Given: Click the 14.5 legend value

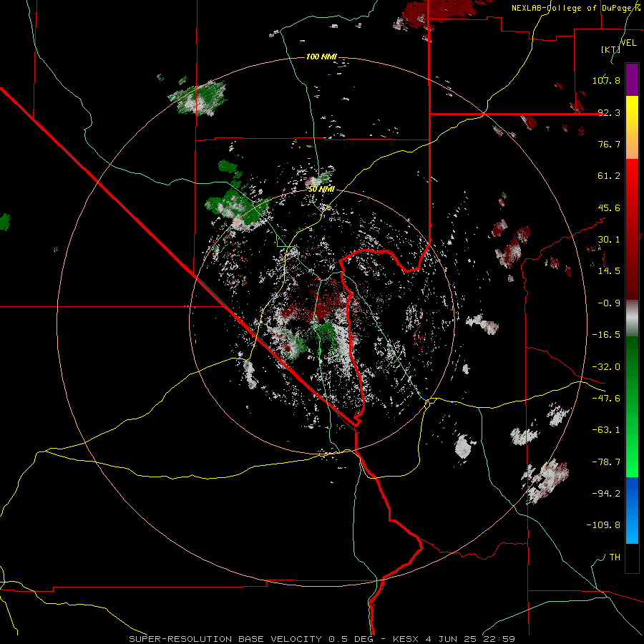Looking at the screenshot, I should (x=609, y=271).
